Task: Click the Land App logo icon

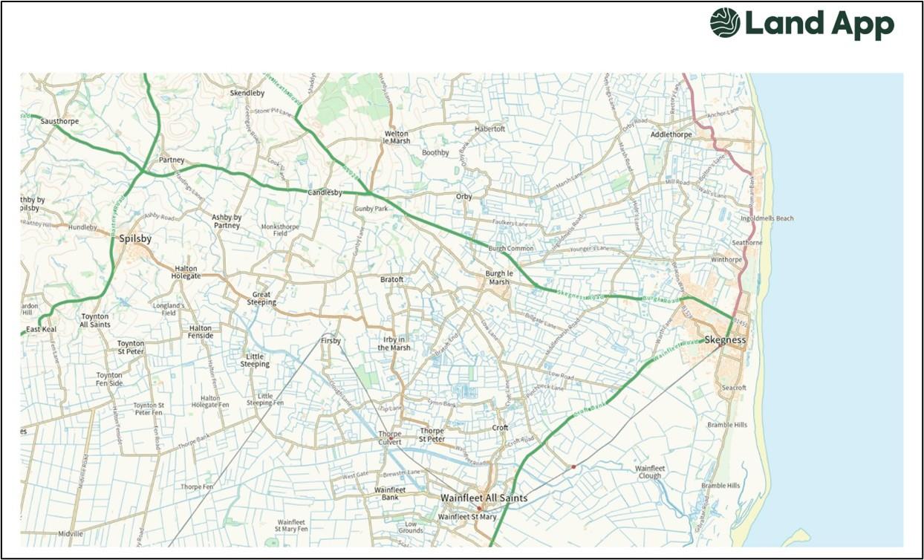Action: [x=725, y=22]
